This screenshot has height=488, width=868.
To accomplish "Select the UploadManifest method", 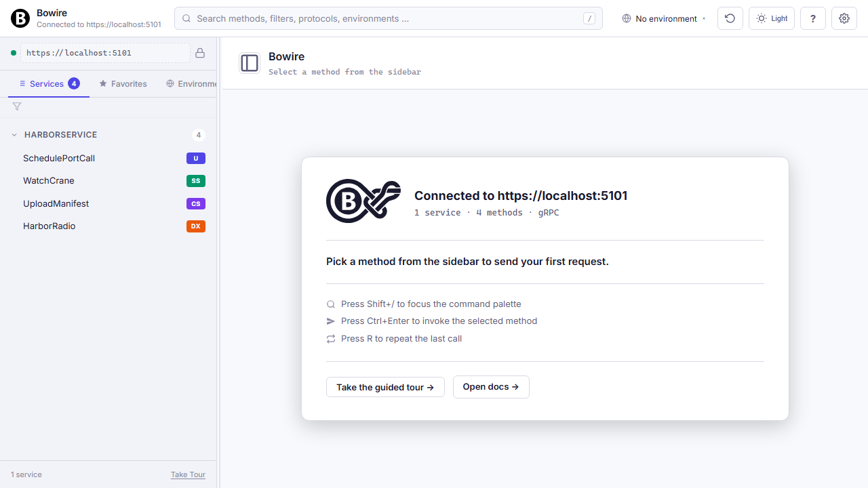I will (x=108, y=203).
